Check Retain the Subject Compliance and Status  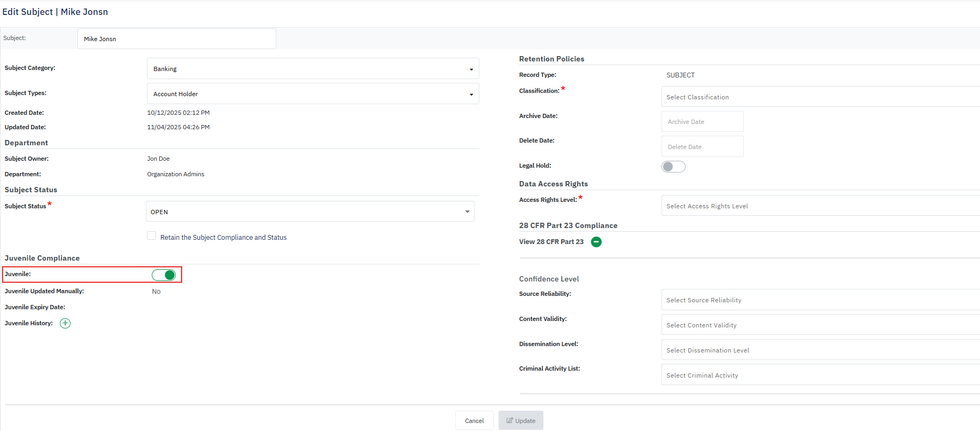tap(152, 236)
